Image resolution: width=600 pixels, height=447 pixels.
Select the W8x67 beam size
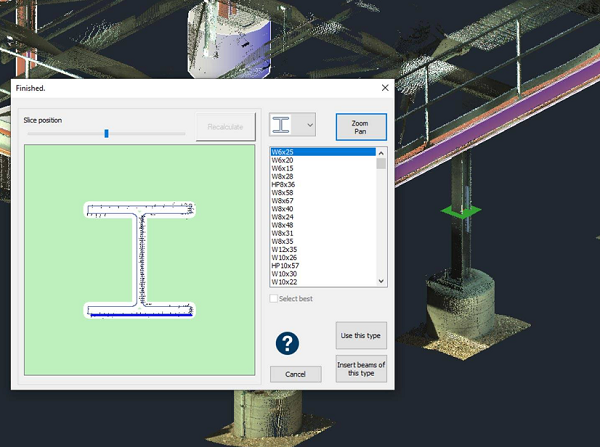tap(284, 200)
